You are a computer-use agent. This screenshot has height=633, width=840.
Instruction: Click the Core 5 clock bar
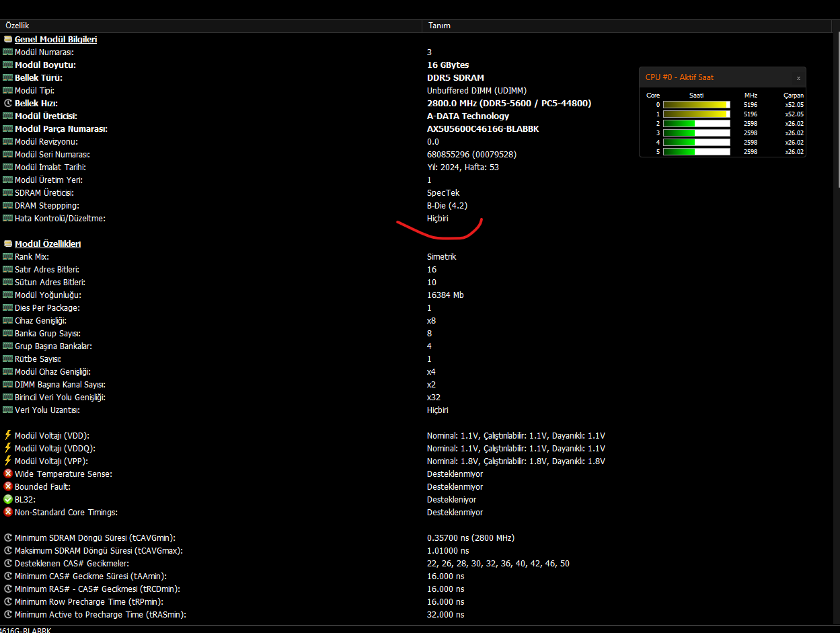click(696, 152)
